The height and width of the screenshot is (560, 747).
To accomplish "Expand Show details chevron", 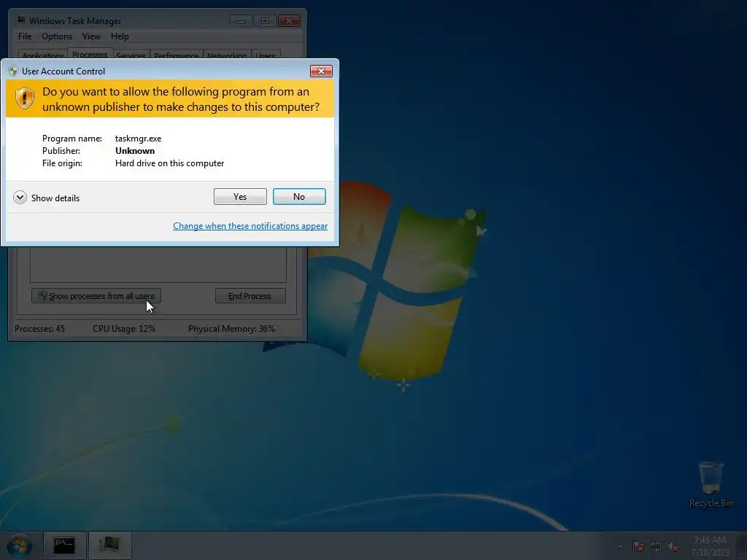I will click(x=20, y=198).
